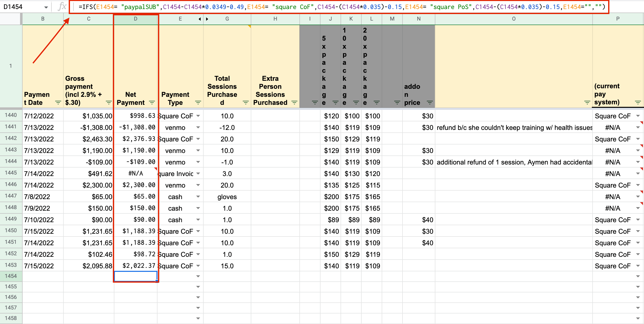Click the 15.0 sessions cell in row 1453

[x=227, y=266]
